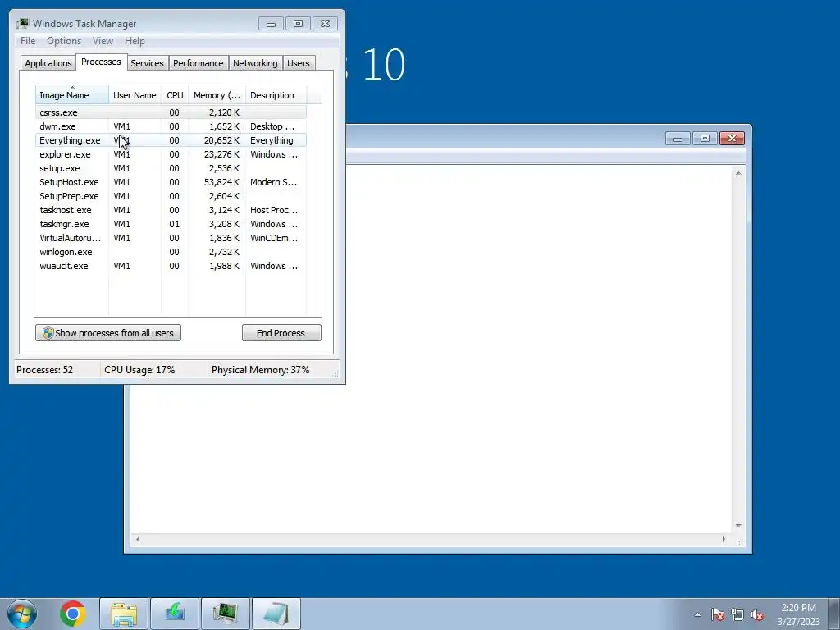Open the clock showing 2:20 PM
This screenshot has height=630, width=840.
click(x=798, y=614)
